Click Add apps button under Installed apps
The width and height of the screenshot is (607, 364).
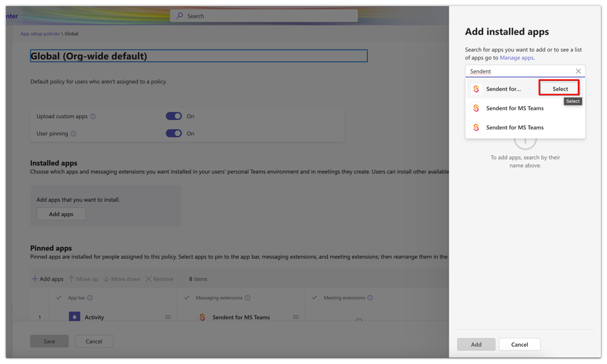(61, 214)
